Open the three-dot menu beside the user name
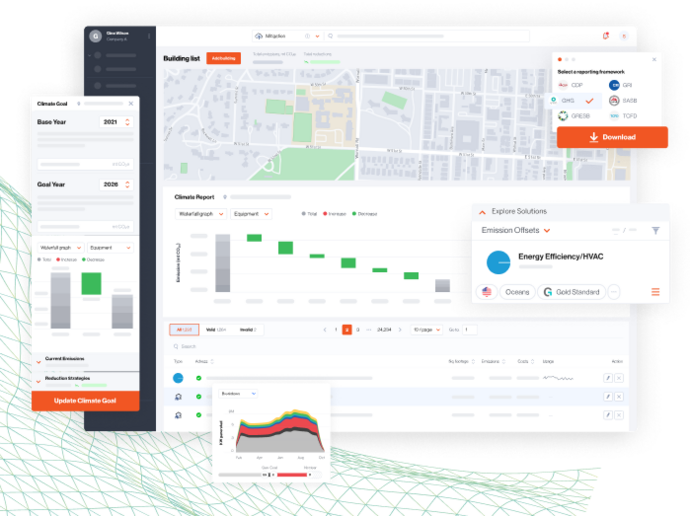The width and height of the screenshot is (690, 516). click(x=149, y=36)
